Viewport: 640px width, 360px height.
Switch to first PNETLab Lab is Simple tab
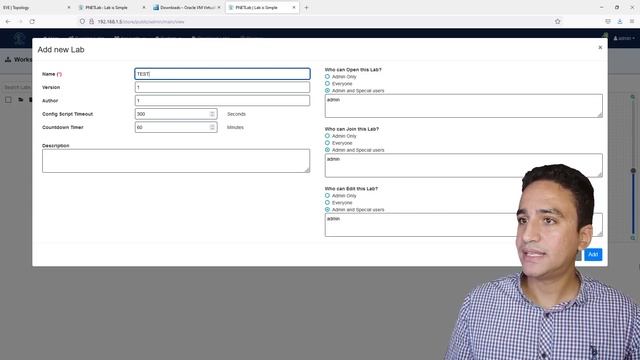(x=112, y=7)
